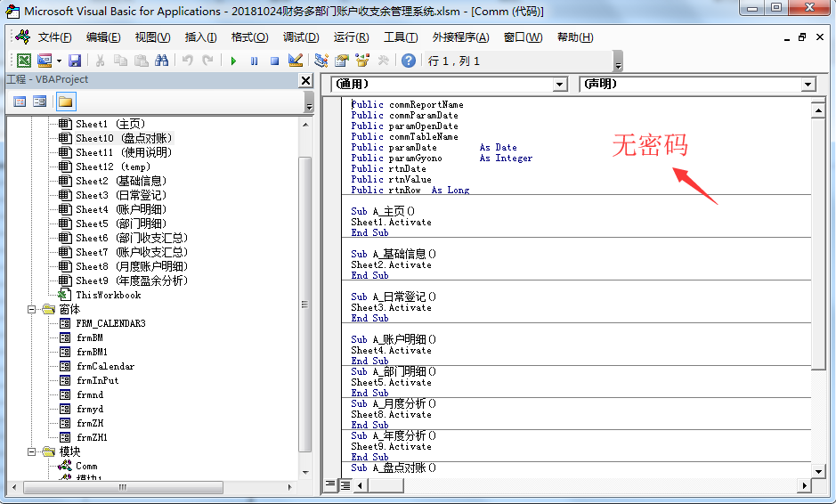Switch to Microsoft Excel view icon

23,61
